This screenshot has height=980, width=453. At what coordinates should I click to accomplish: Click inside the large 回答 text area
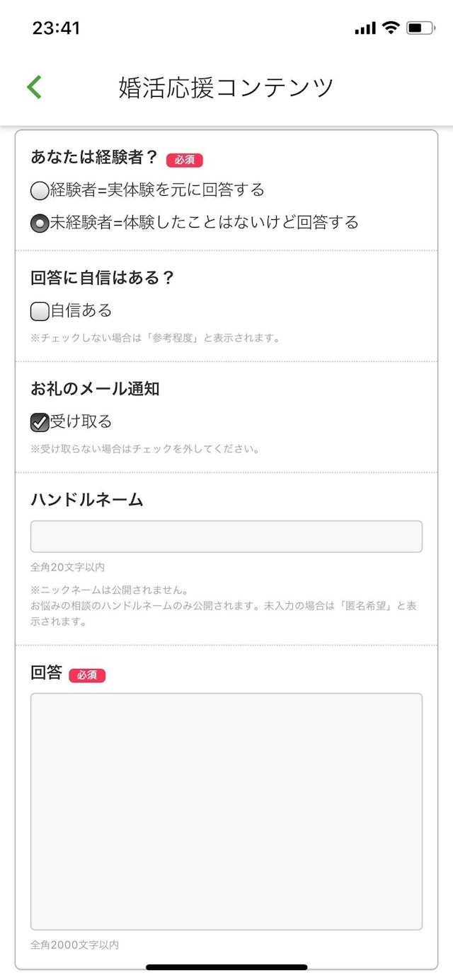pyautogui.click(x=226, y=811)
